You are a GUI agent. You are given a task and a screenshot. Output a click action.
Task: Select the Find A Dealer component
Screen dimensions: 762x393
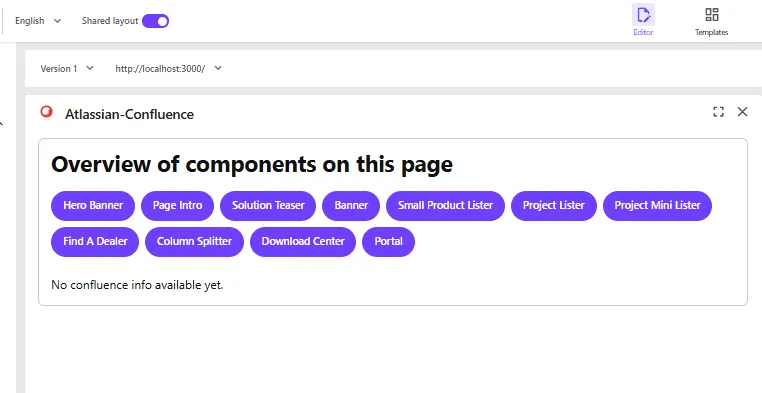click(x=95, y=241)
